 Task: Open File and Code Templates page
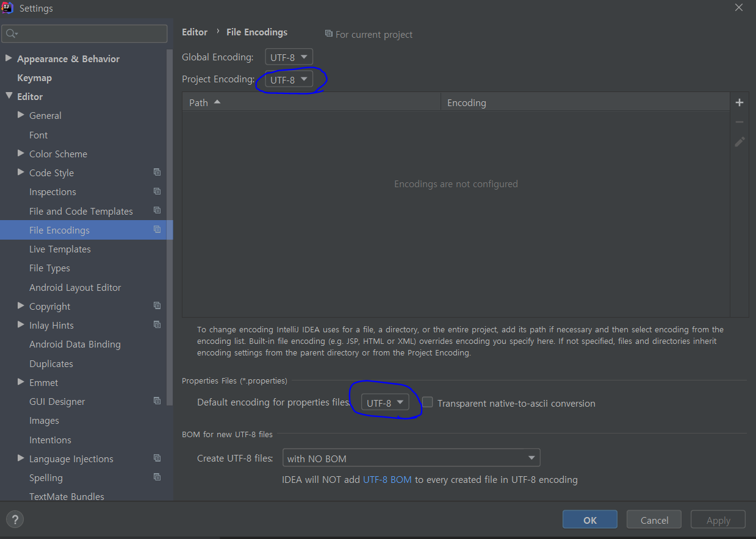(x=81, y=211)
